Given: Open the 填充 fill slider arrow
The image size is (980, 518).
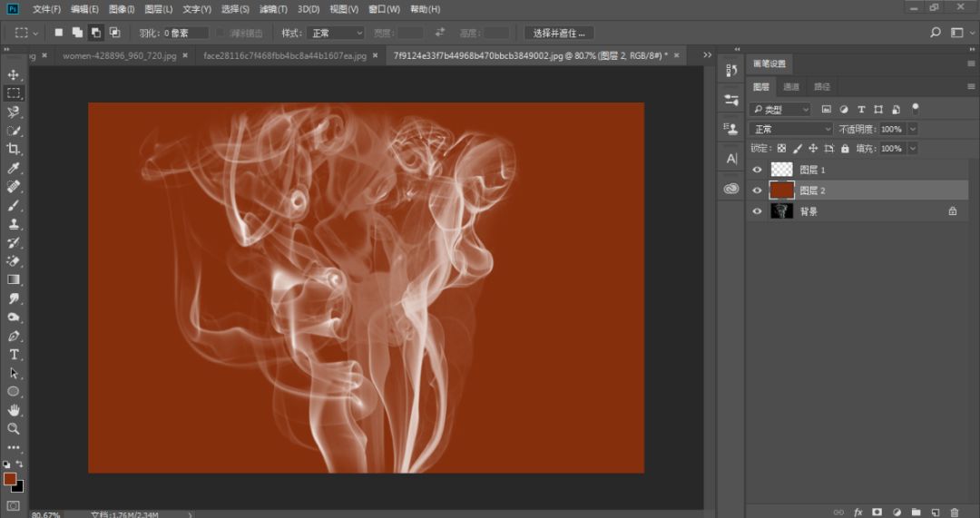Looking at the screenshot, I should [x=913, y=149].
